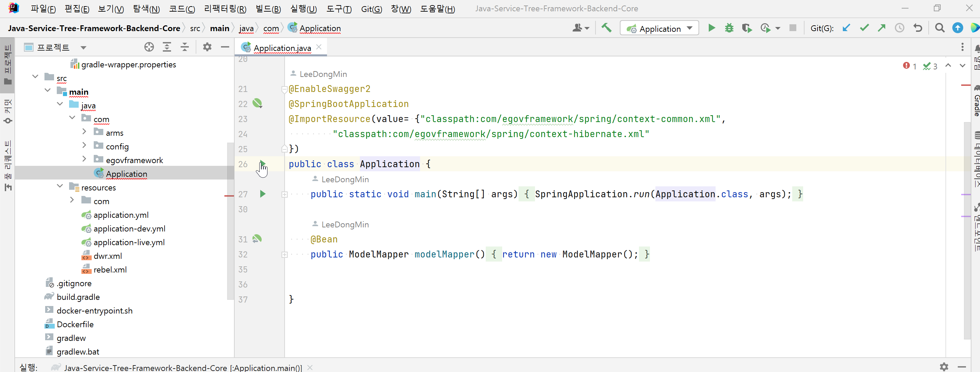This screenshot has width=980, height=372.
Task: Click Spring gutter icon on line 22
Action: [258, 104]
